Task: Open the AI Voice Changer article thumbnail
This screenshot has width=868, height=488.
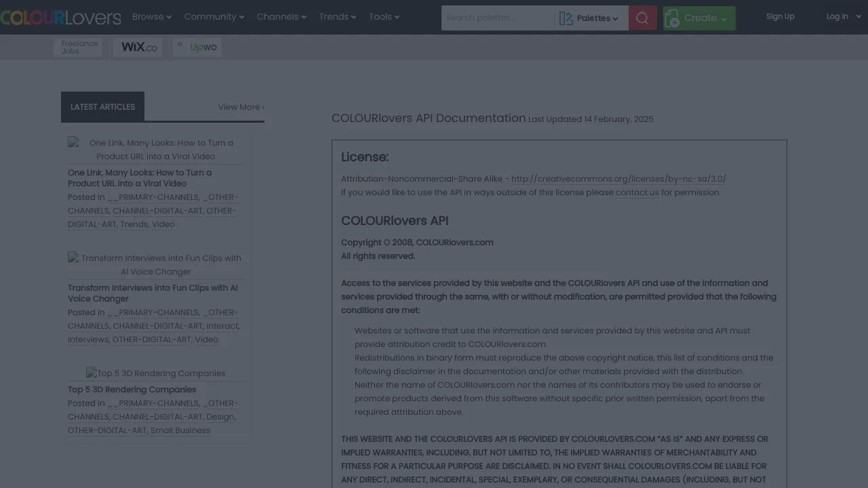Action: coord(156,265)
